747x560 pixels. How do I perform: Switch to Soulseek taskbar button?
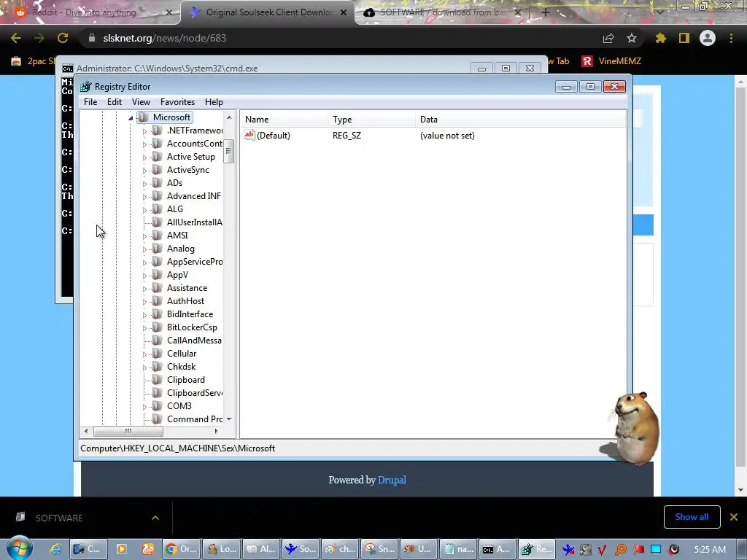point(301,549)
